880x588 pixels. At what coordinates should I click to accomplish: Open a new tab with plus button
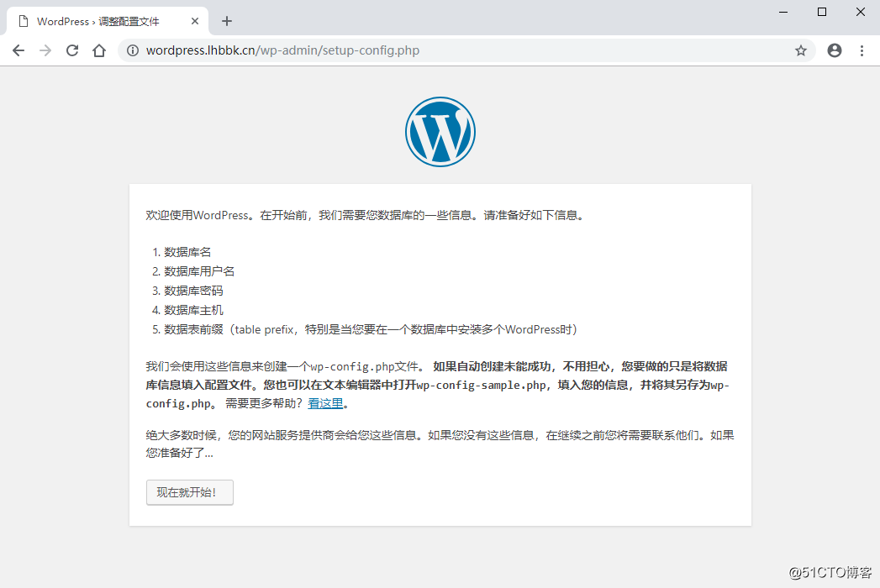[227, 21]
